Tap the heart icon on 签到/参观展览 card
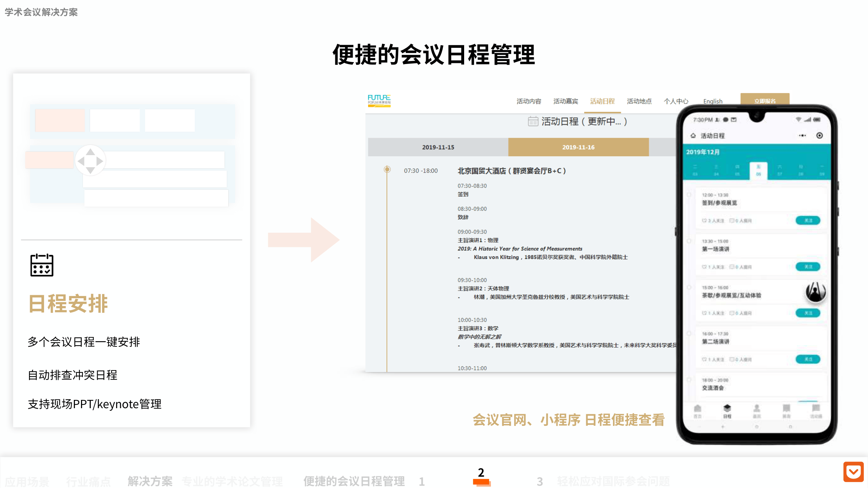This screenshot has width=868, height=488. coord(704,221)
